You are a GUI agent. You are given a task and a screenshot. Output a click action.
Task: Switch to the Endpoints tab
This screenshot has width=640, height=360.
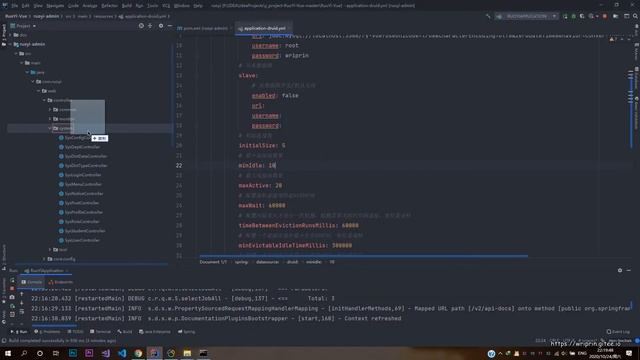coord(61,282)
